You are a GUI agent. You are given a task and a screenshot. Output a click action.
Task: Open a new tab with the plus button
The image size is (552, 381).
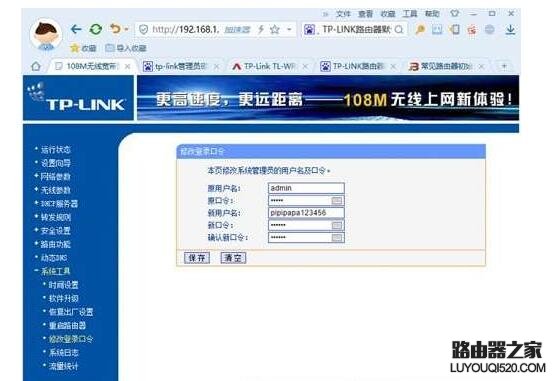504,66
